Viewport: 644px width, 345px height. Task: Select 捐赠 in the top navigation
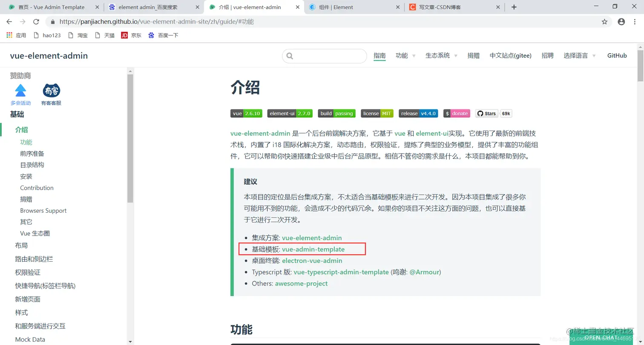(473, 56)
